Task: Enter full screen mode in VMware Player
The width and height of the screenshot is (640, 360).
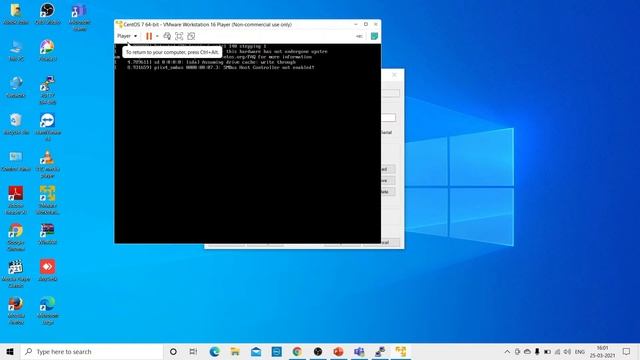Action: tap(179, 36)
